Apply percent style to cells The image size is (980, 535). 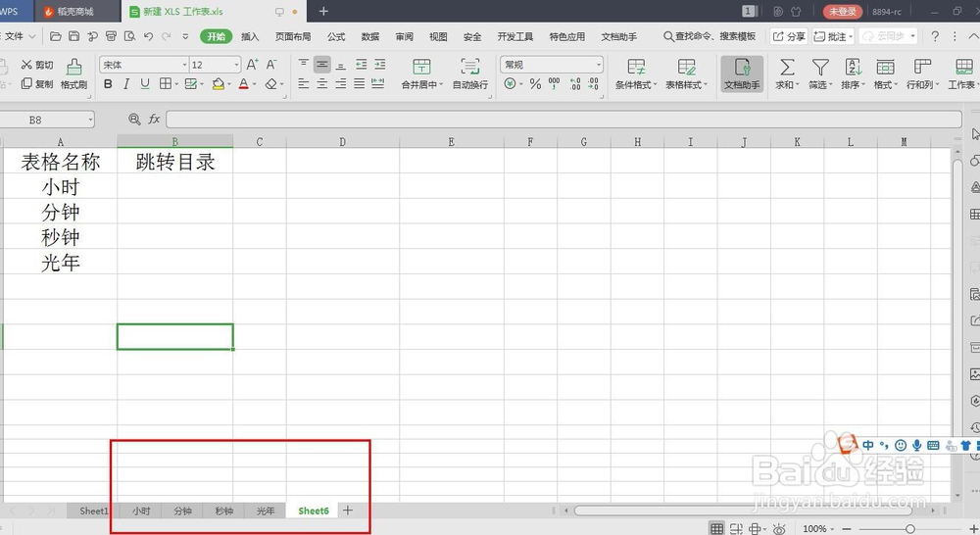pyautogui.click(x=536, y=83)
